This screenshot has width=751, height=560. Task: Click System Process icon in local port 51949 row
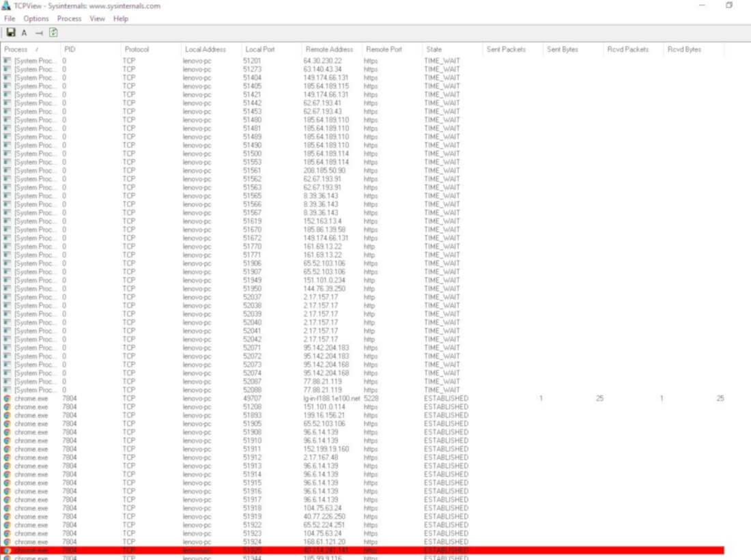8,280
